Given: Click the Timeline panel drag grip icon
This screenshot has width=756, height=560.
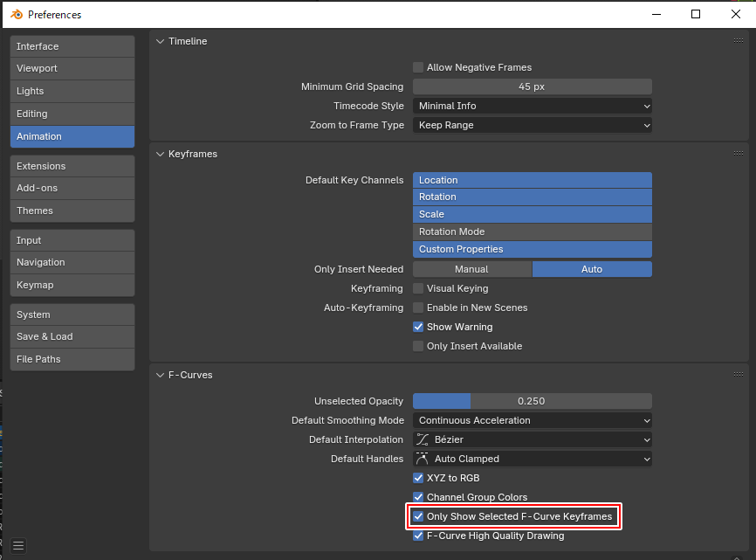Looking at the screenshot, I should pos(739,41).
